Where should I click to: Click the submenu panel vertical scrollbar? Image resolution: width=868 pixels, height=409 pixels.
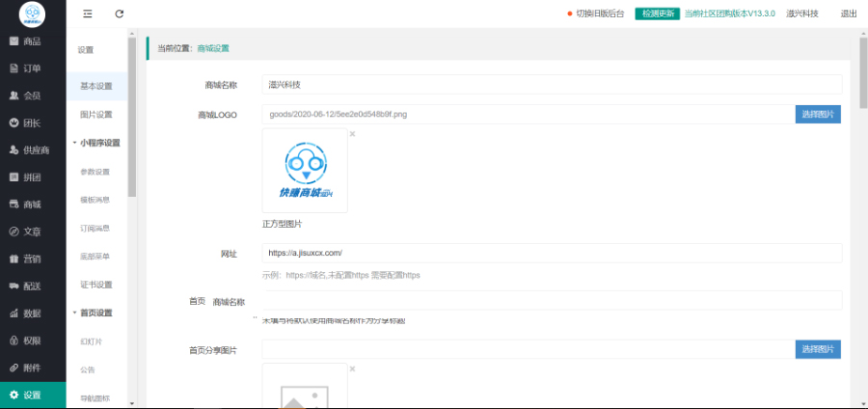pyautogui.click(x=132, y=116)
